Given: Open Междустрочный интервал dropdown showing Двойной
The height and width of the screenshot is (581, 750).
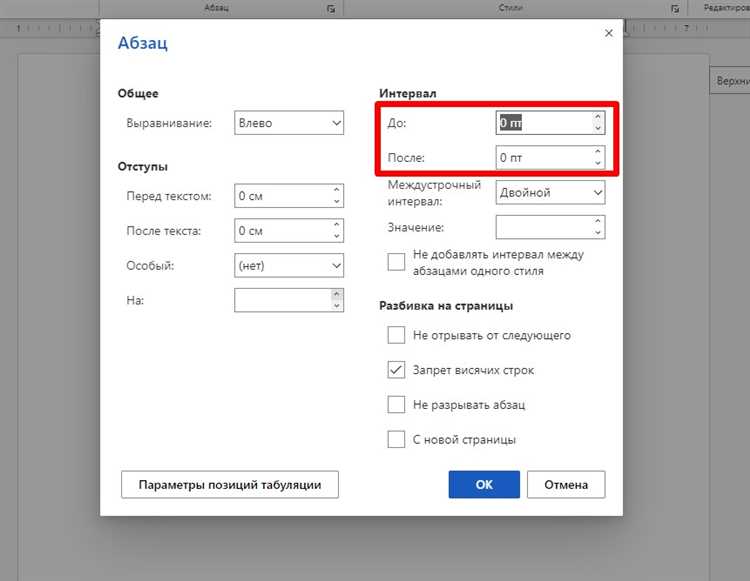Looking at the screenshot, I should pos(550,192).
